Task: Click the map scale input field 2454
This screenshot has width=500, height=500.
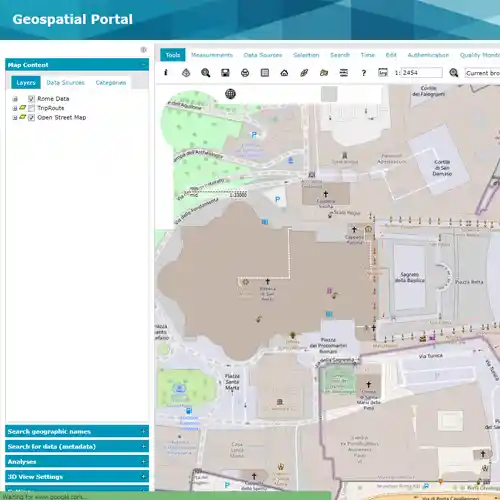Action: click(x=422, y=73)
